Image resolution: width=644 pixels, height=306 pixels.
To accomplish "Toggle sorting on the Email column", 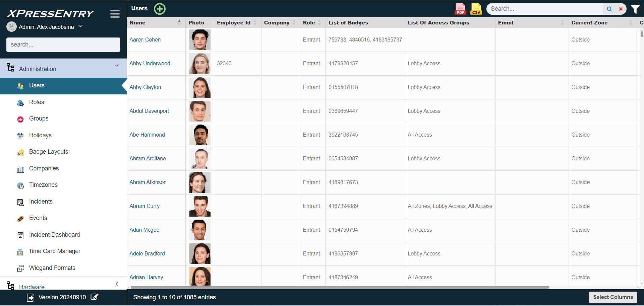I will point(563,22).
